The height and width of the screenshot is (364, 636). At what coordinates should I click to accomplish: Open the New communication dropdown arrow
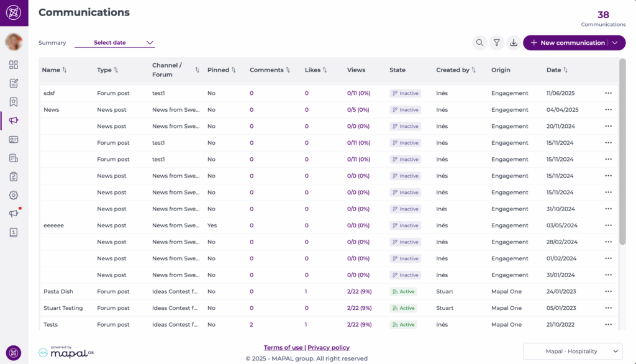coord(615,43)
